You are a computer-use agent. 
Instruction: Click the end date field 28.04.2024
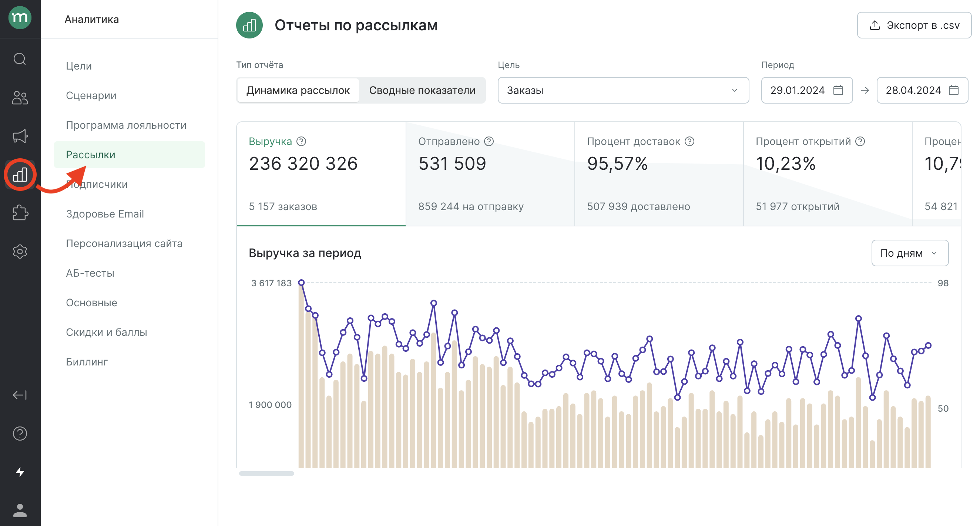tap(922, 90)
